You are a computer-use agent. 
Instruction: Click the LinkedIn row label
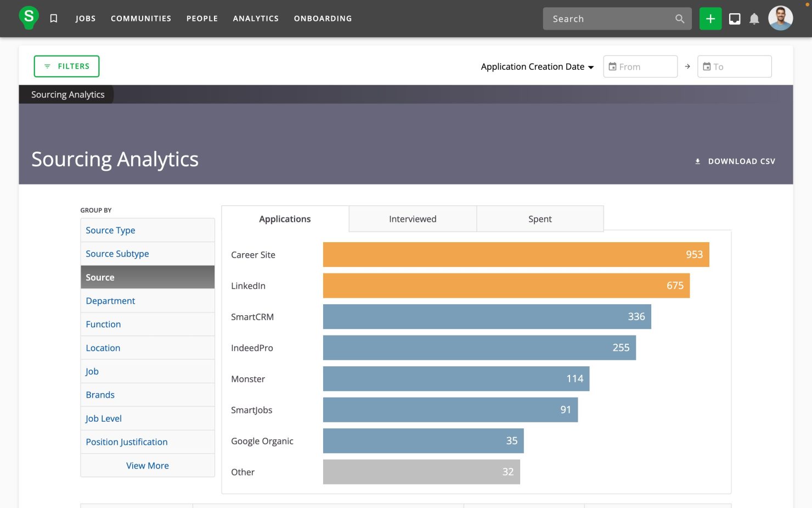[248, 286]
